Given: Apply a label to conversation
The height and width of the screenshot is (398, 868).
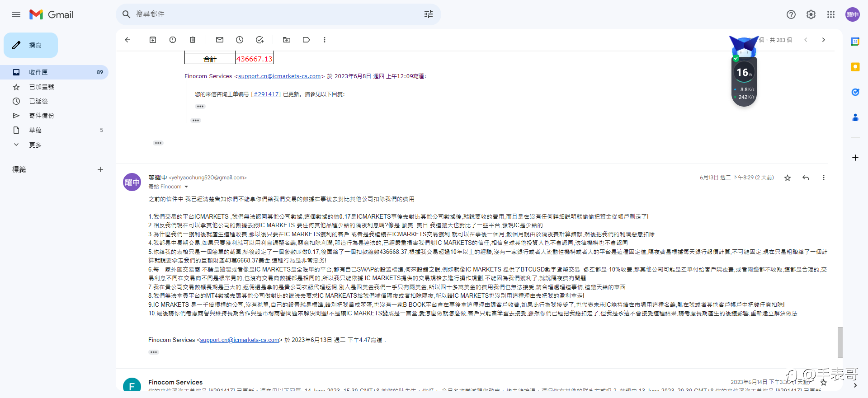Looking at the screenshot, I should pyautogui.click(x=307, y=40).
